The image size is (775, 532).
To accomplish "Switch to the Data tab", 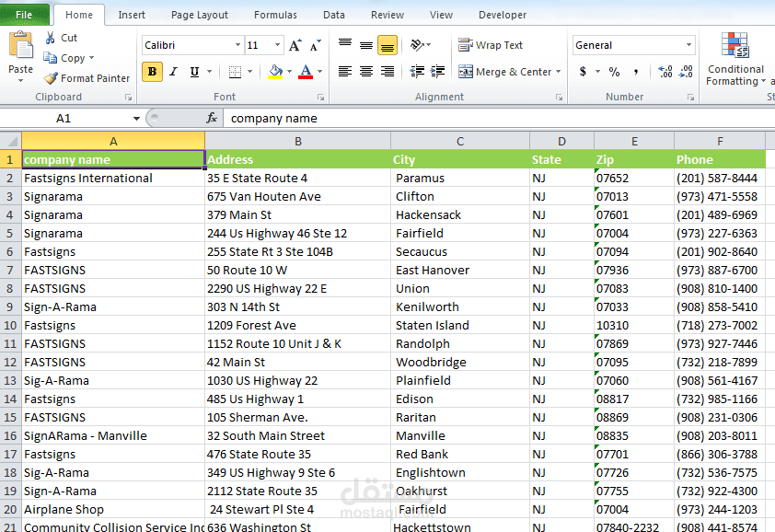I will [x=334, y=15].
